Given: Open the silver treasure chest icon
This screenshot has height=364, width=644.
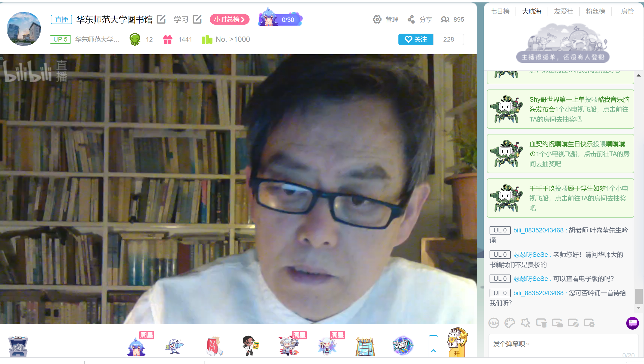Looking at the screenshot, I should pos(18,346).
